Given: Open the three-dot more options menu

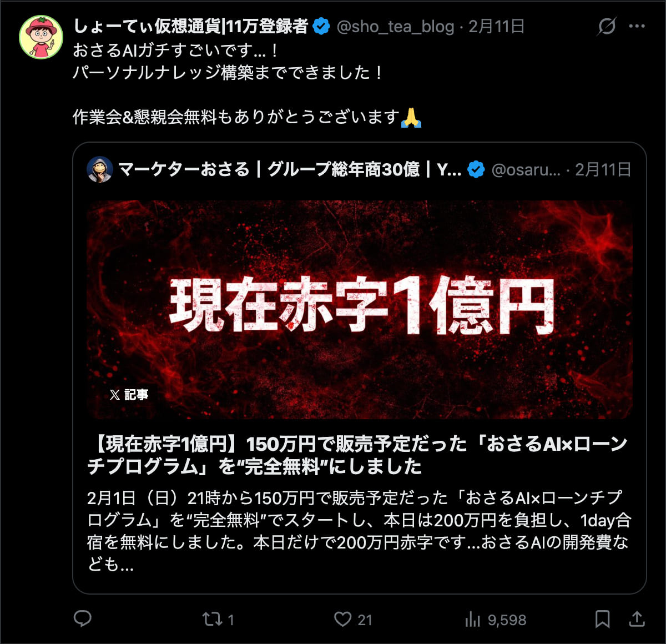Looking at the screenshot, I should [637, 26].
